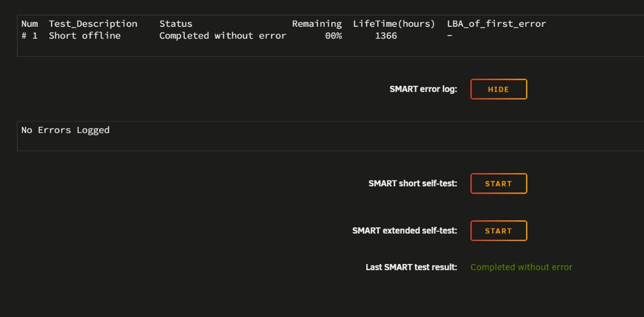Start the SMART short self-test

pos(498,184)
